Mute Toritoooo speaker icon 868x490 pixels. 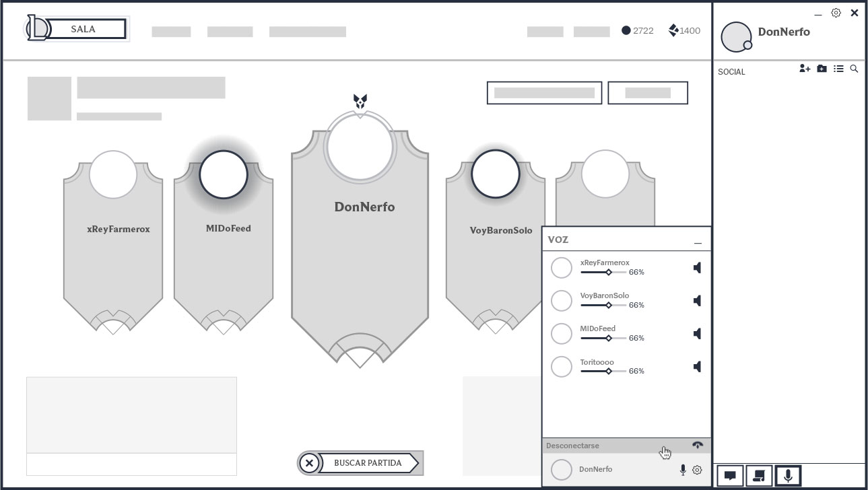pyautogui.click(x=697, y=367)
